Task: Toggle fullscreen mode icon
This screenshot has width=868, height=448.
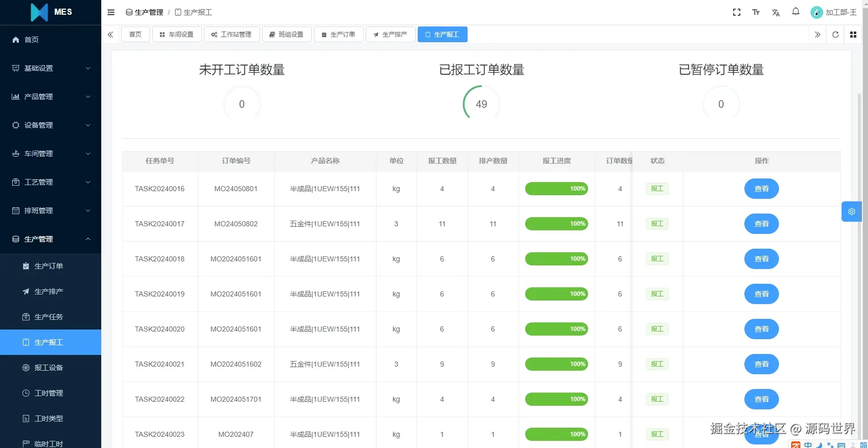Action: (736, 12)
